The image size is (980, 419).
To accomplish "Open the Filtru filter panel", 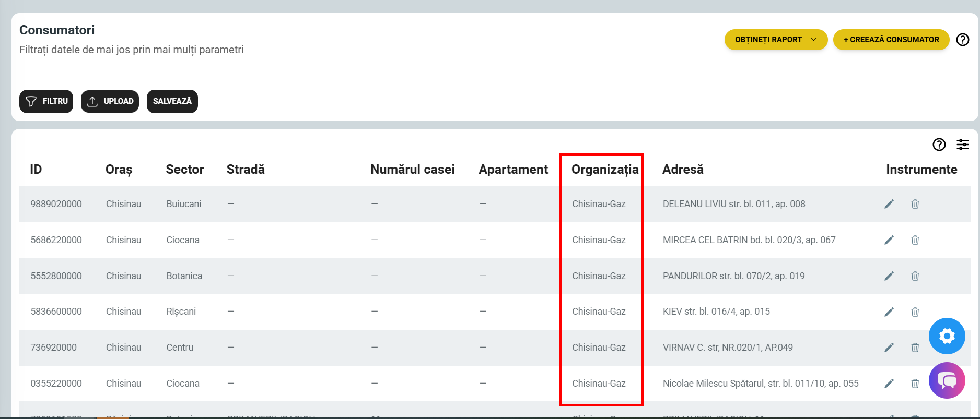I will (46, 101).
